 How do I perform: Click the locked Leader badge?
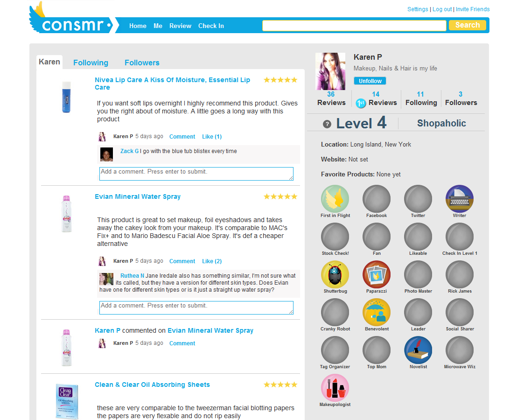coord(418,312)
